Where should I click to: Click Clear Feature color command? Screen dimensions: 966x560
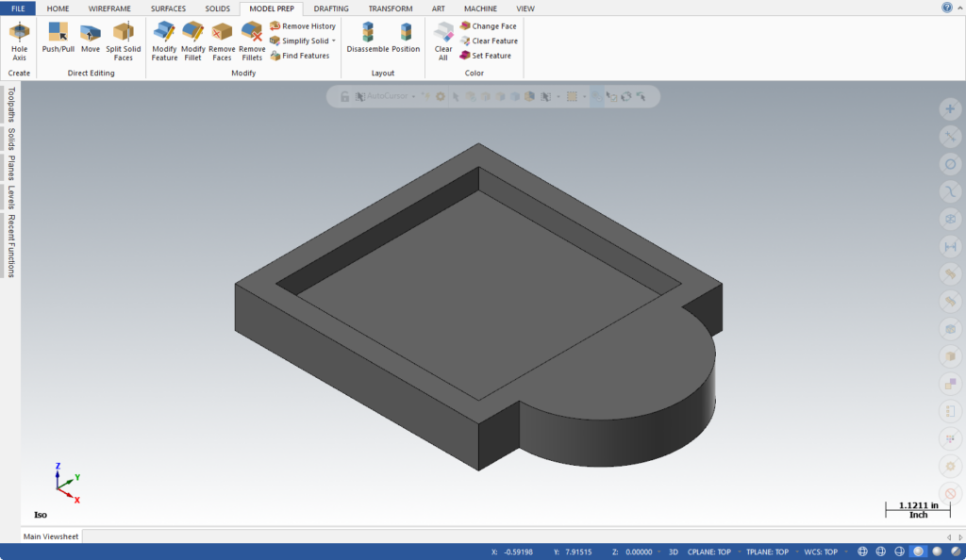[490, 41]
